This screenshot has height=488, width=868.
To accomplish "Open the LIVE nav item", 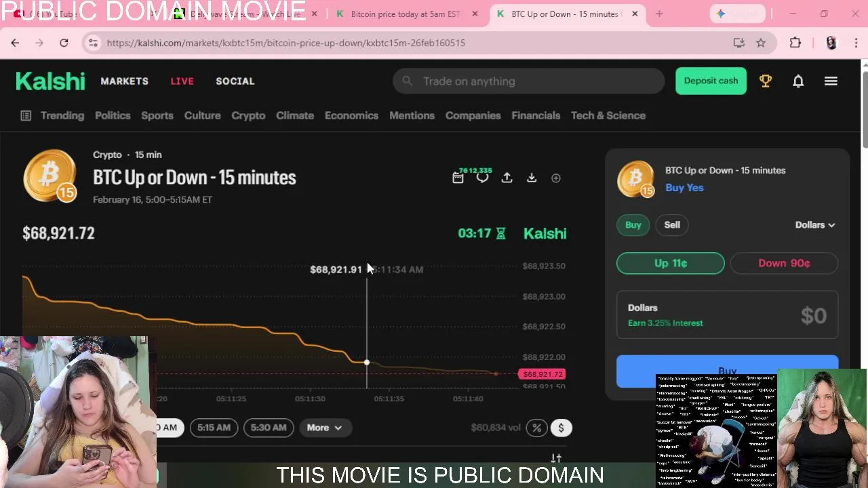I will [x=182, y=81].
